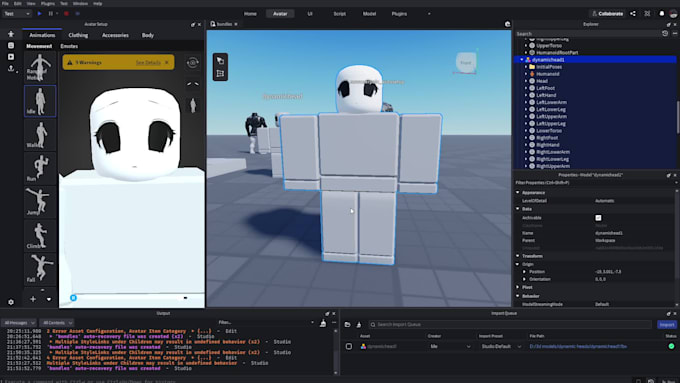Image resolution: width=680 pixels, height=383 pixels.
Task: Clear the Output with the broom icon
Action: pos(323,323)
